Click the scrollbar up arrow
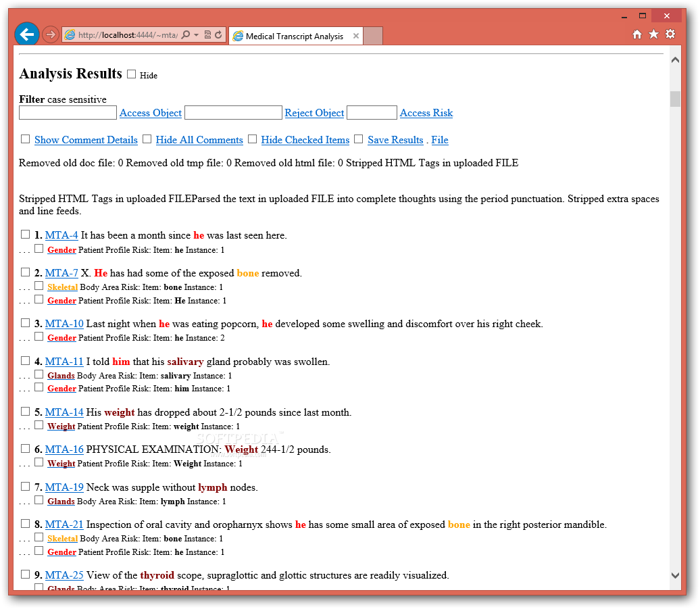 pyautogui.click(x=675, y=60)
